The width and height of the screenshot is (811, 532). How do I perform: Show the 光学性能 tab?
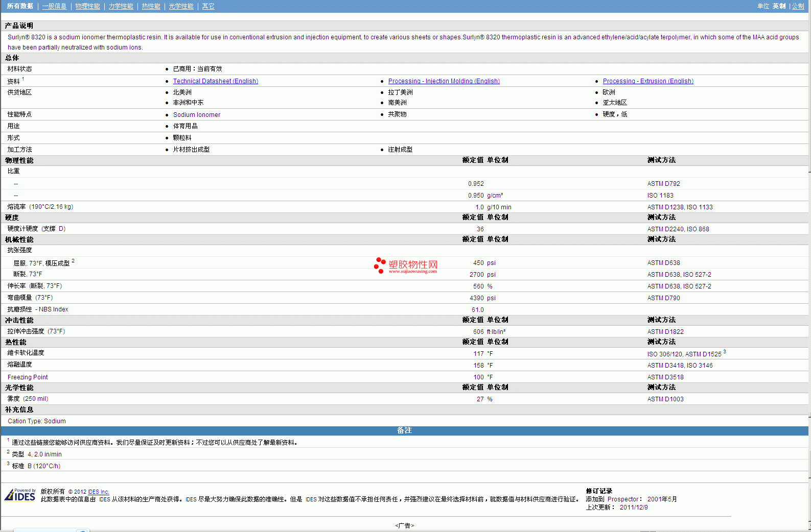181,6
